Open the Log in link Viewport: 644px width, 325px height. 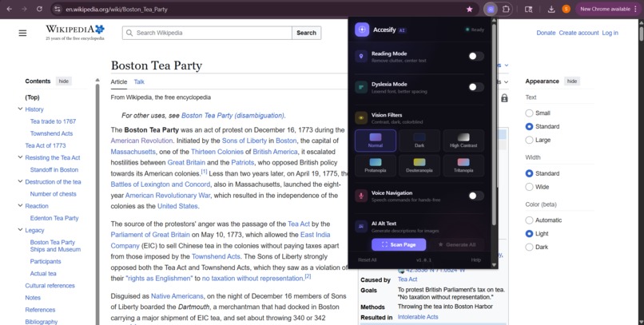coord(610,33)
